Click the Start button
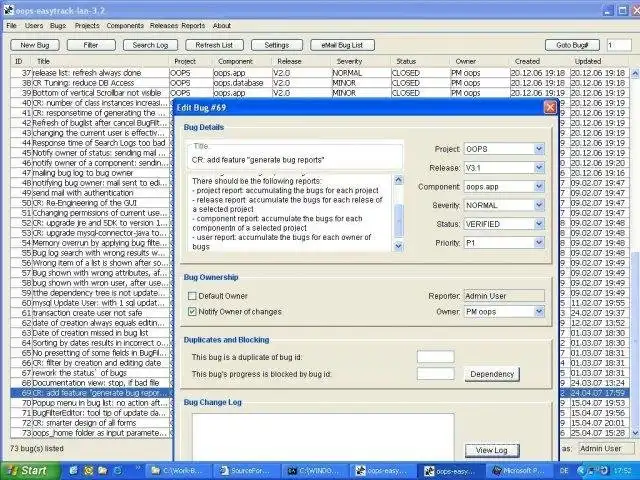Screen dimensions: 640x480 (x=30, y=471)
